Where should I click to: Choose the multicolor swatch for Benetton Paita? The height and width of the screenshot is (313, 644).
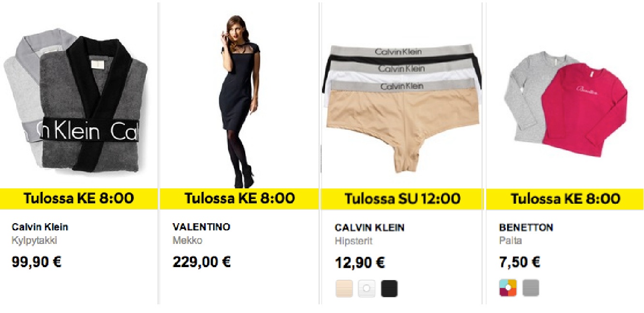click(508, 288)
